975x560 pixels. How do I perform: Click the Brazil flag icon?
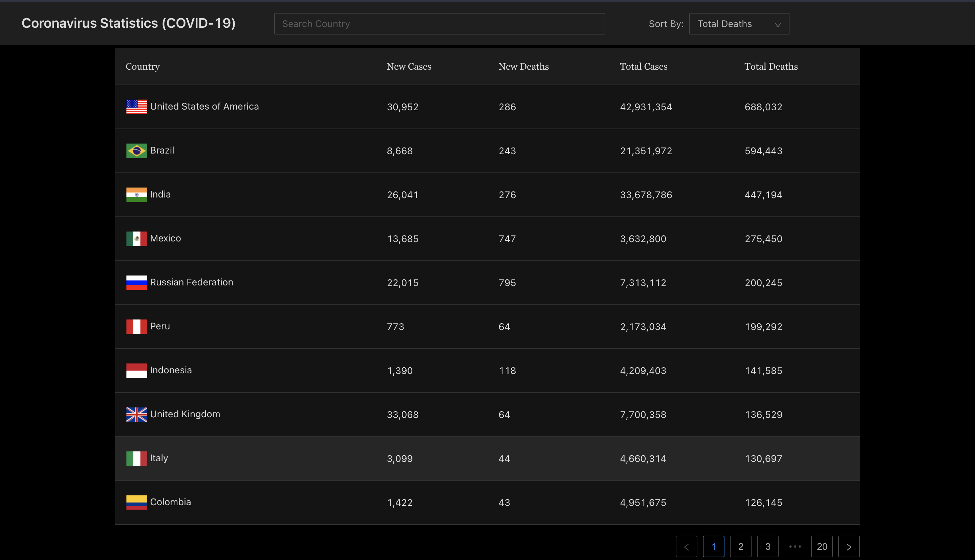pyautogui.click(x=137, y=151)
